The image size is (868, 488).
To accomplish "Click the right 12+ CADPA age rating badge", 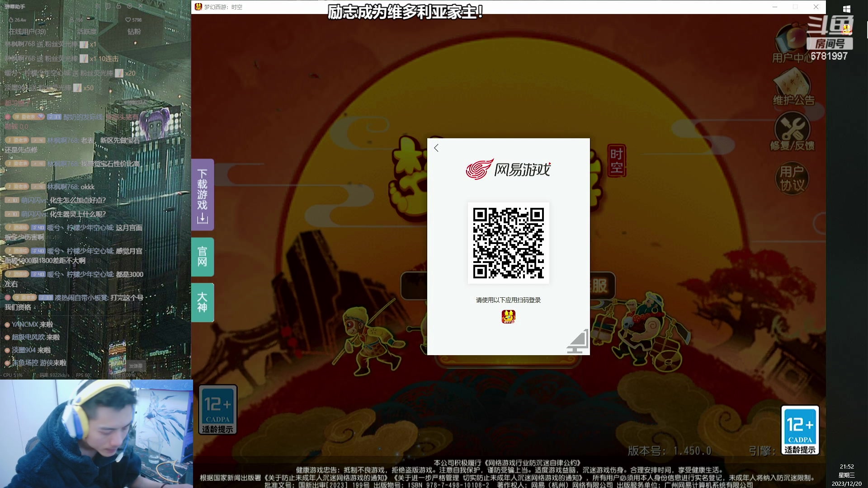I will pyautogui.click(x=800, y=430).
